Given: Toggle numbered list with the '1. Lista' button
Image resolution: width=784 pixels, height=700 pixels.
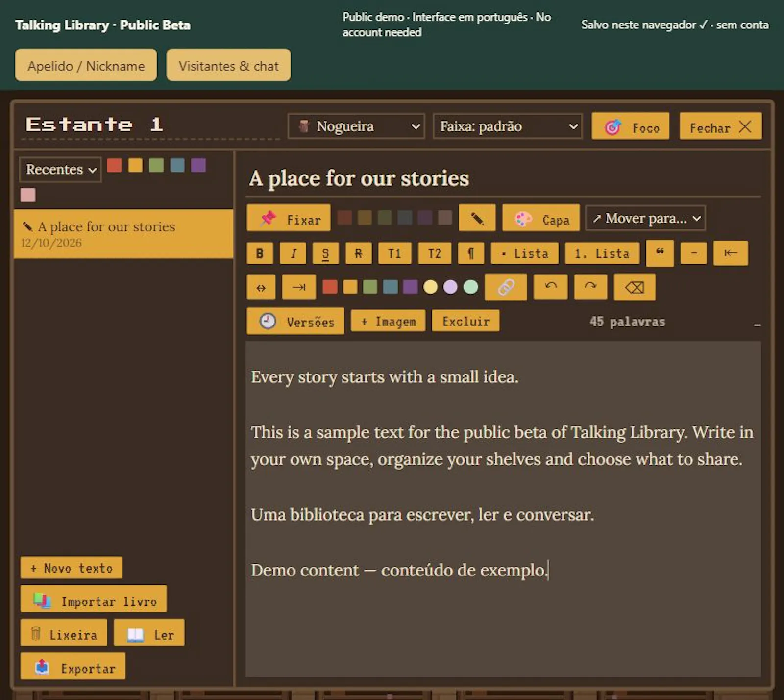Looking at the screenshot, I should pyautogui.click(x=602, y=253).
